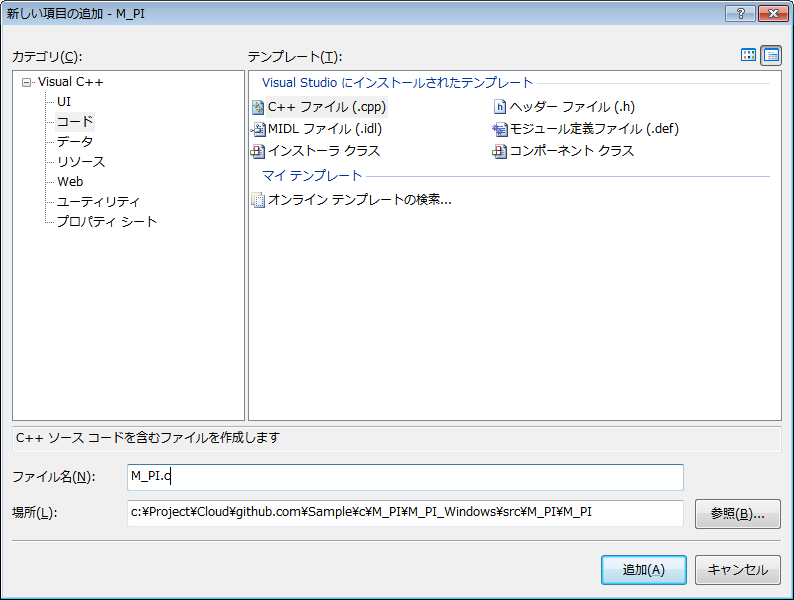The width and height of the screenshot is (794, 600).
Task: Click the ヘッダー ファイル (.h) label text
Action: tap(572, 107)
